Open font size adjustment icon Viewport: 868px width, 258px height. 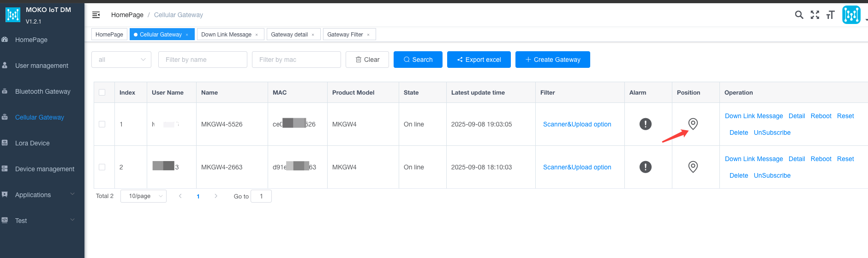point(830,15)
